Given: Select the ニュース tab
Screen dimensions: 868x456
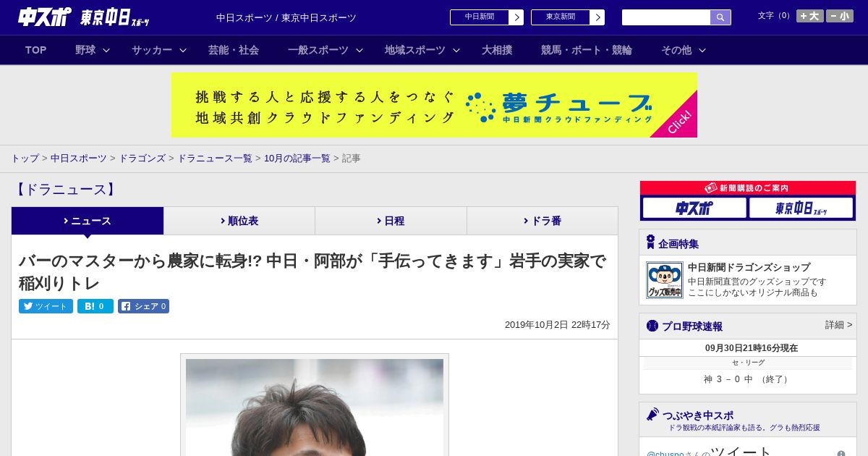Looking at the screenshot, I should point(88,221).
